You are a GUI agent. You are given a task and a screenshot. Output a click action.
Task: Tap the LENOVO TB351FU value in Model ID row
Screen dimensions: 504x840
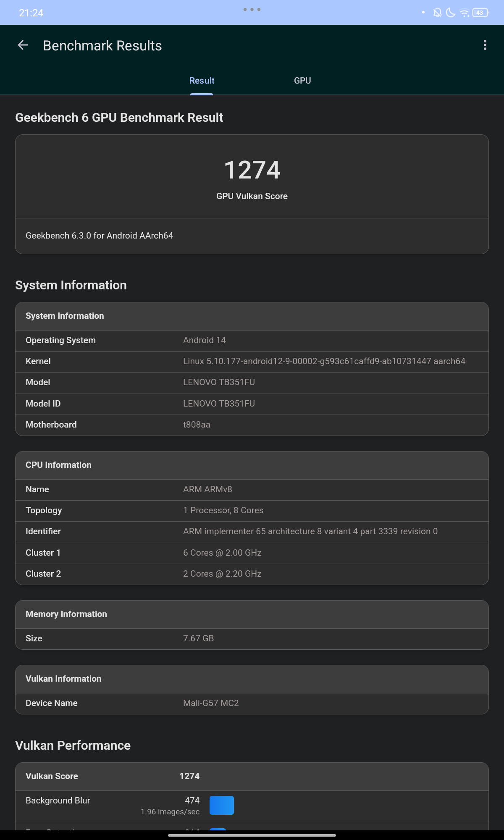(x=219, y=404)
